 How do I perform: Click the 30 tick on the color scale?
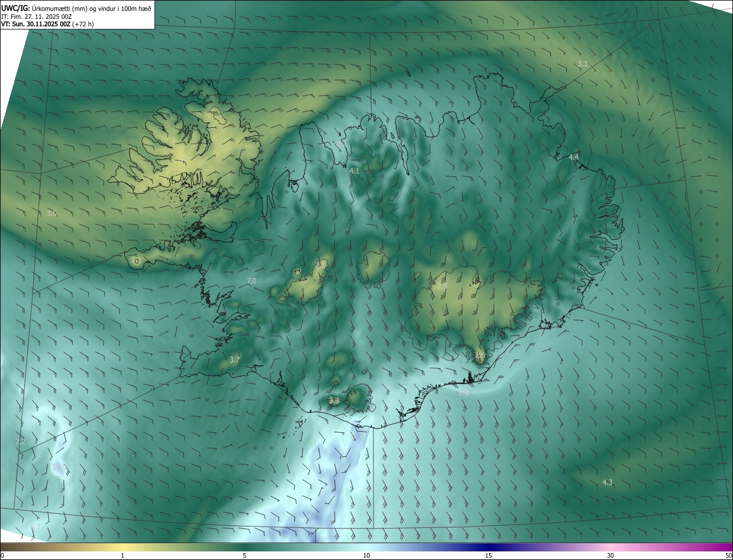pyautogui.click(x=610, y=555)
